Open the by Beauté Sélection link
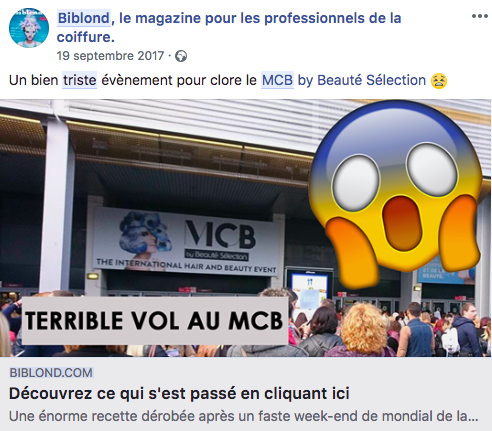The height and width of the screenshot is (431, 492). pyautogui.click(x=361, y=80)
